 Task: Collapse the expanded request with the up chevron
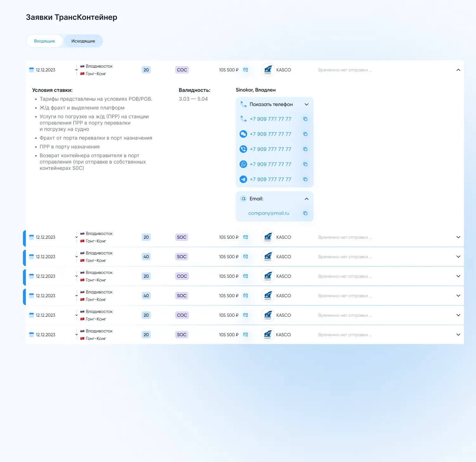point(458,70)
